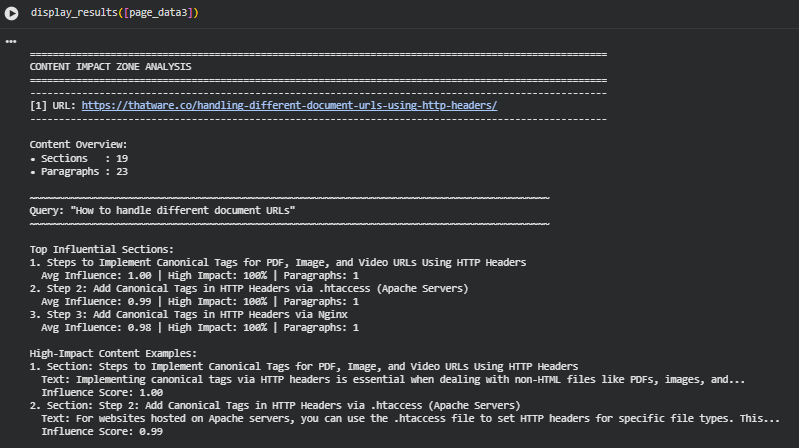Click the Avg Influence: 0.98 line
Screen dimensions: 799x448
199,327
